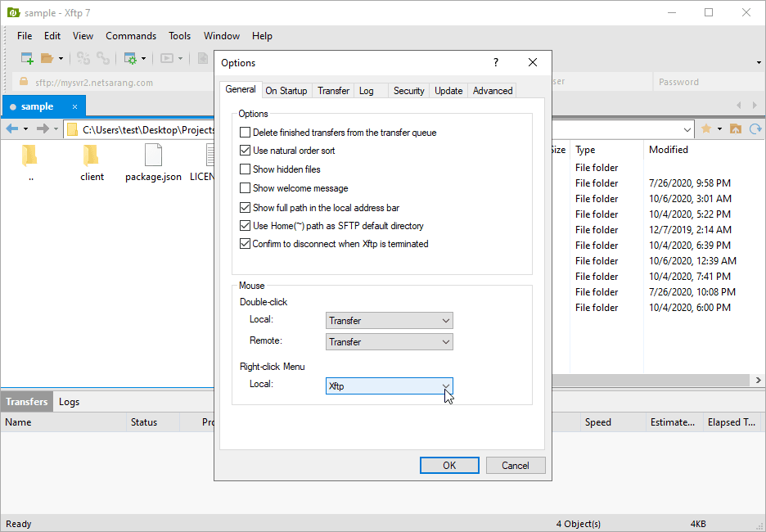The width and height of the screenshot is (766, 532).
Task: Select the General tab
Action: [x=241, y=89]
